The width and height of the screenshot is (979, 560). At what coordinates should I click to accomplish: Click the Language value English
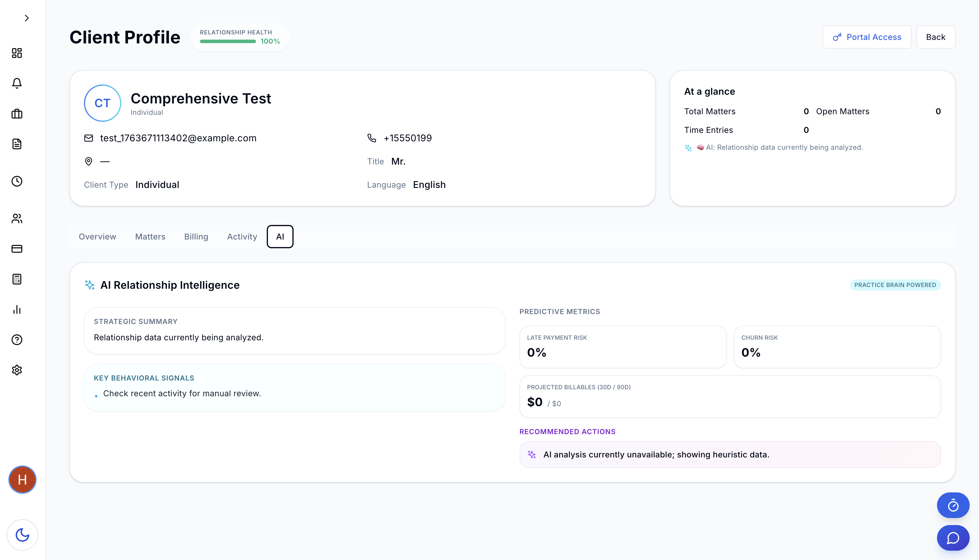point(429,185)
